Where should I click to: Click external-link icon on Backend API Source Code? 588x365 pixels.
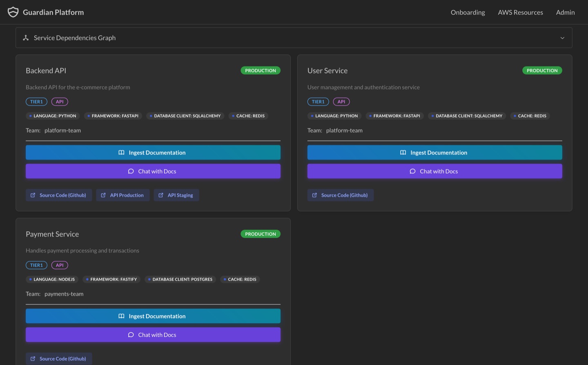pos(33,195)
